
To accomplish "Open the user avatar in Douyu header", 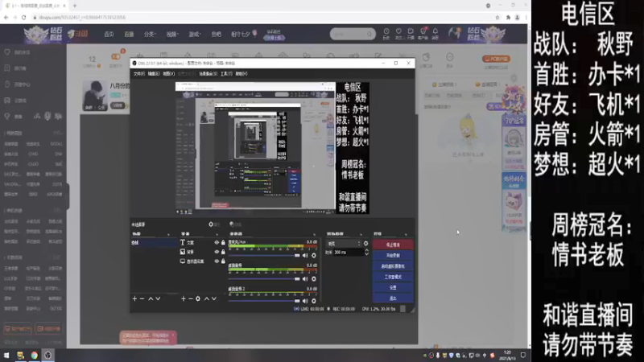I will (455, 33).
